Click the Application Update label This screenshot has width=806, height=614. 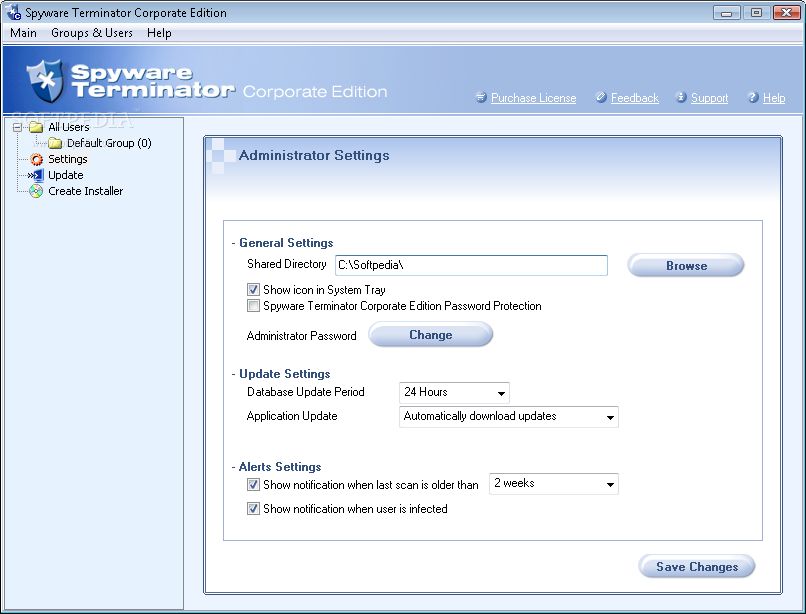(292, 416)
